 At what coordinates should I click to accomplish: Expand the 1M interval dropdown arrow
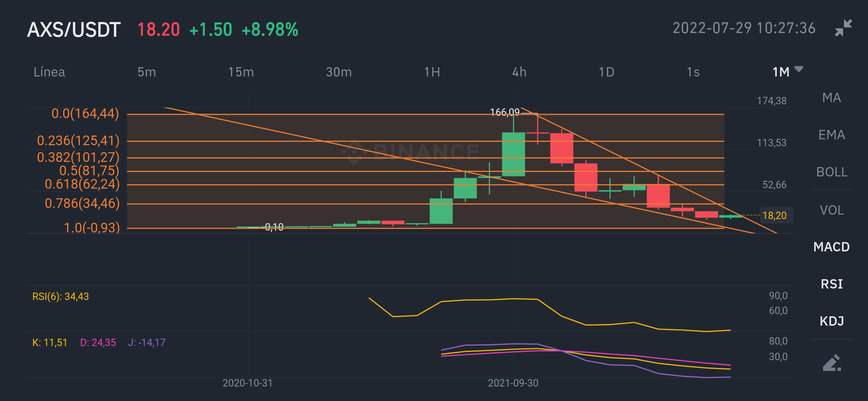(799, 69)
